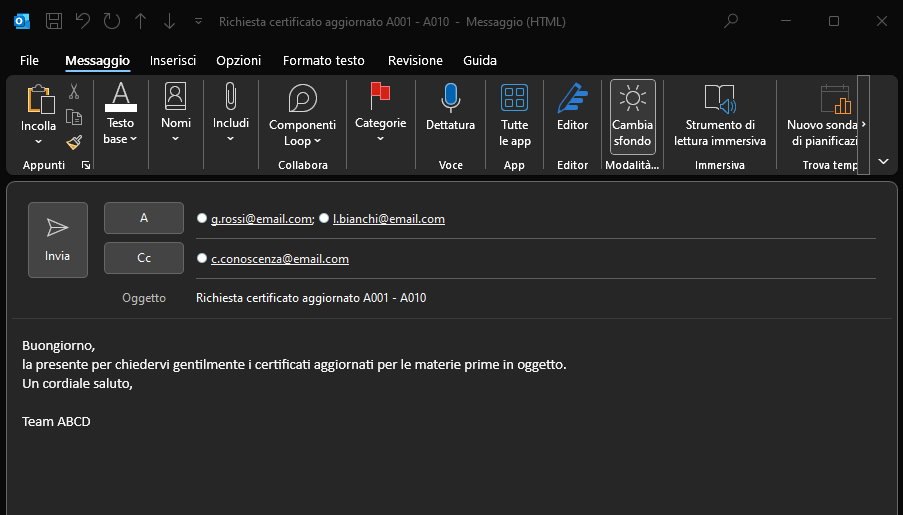Viewport: 903px width, 515px height.
Task: Switch to the Inserisci tab
Action: pyautogui.click(x=173, y=60)
